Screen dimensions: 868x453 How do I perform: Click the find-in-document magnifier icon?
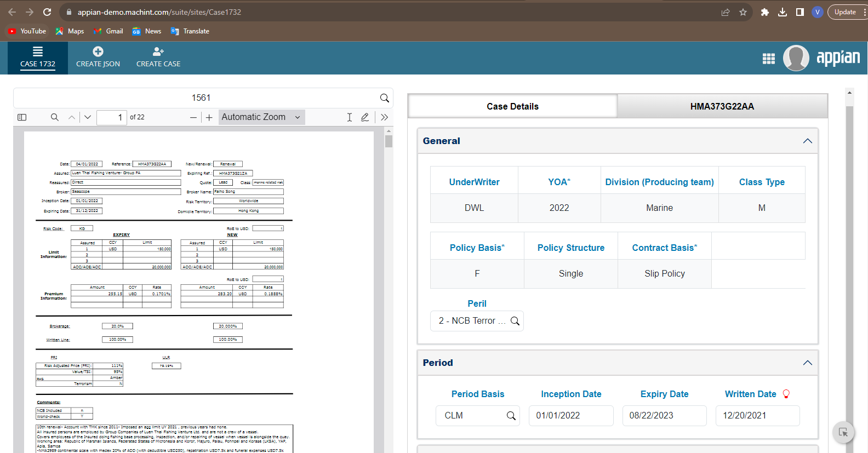click(x=55, y=117)
